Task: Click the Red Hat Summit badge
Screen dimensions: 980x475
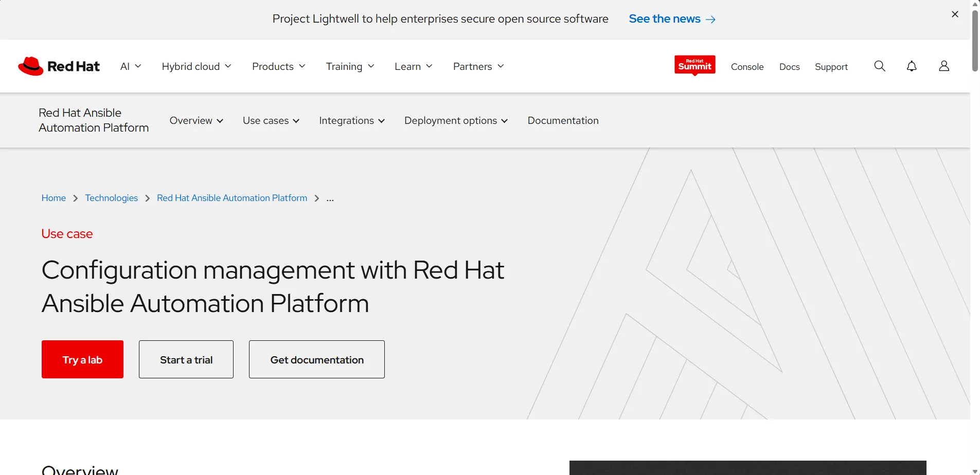Action: (695, 65)
